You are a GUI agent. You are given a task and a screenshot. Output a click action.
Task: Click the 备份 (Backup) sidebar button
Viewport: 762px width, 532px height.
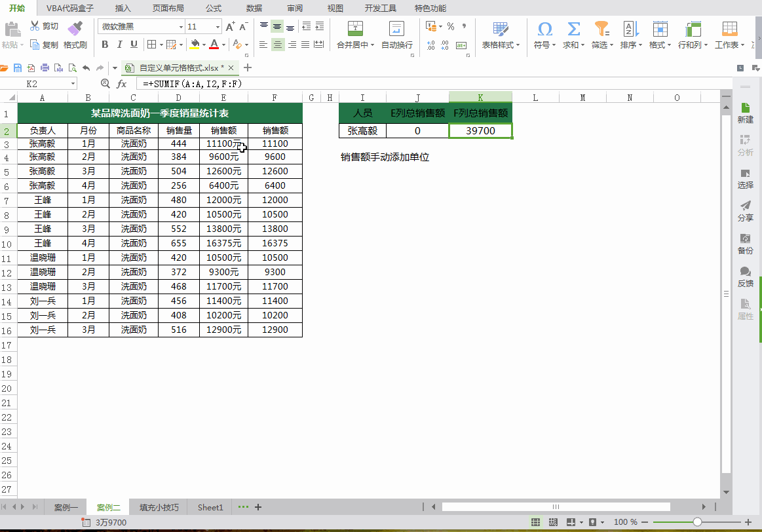coord(745,244)
